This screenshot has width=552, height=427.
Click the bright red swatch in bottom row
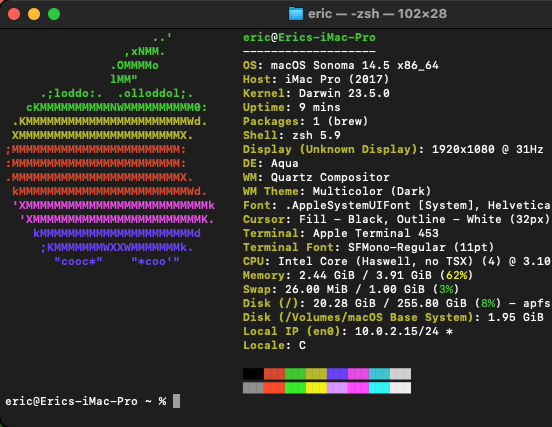(x=274, y=388)
